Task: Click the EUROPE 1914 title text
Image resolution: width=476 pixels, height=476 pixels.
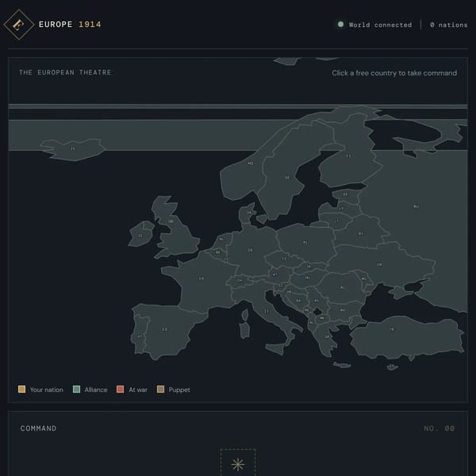Action: pyautogui.click(x=70, y=25)
